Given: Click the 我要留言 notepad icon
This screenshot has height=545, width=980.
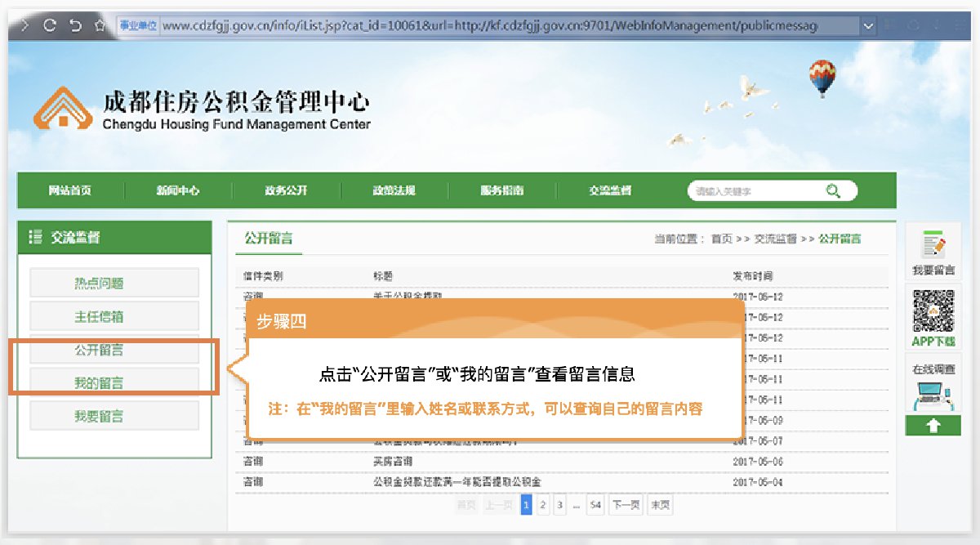Looking at the screenshot, I should [933, 245].
